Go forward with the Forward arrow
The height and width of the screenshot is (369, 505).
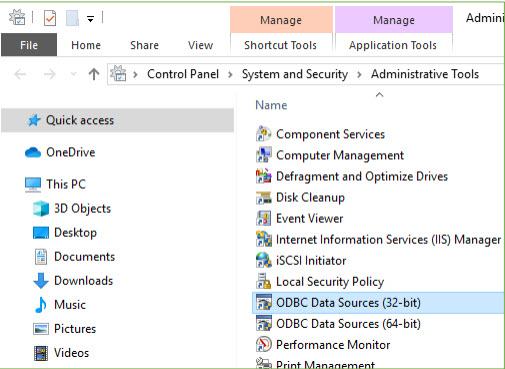[50, 74]
